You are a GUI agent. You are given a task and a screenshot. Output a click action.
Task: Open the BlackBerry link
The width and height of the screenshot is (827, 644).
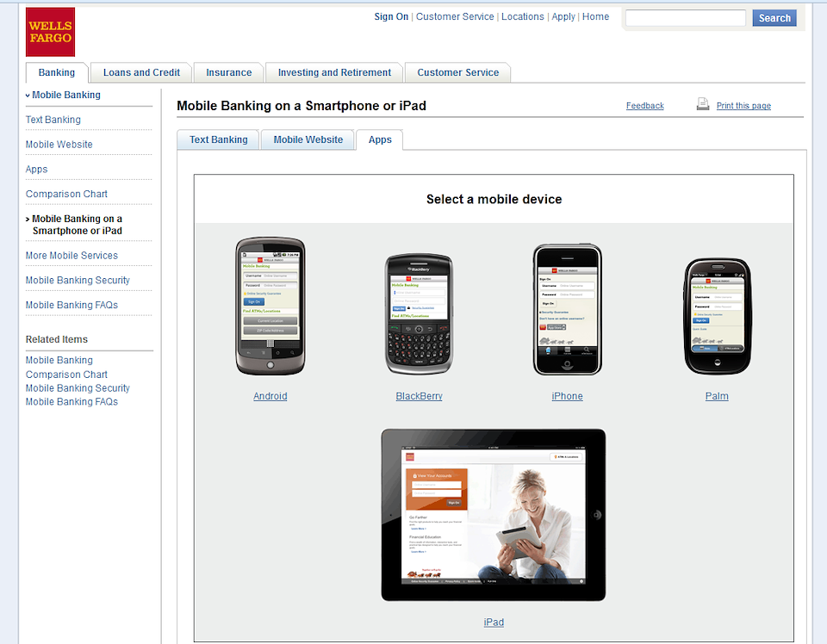[419, 396]
